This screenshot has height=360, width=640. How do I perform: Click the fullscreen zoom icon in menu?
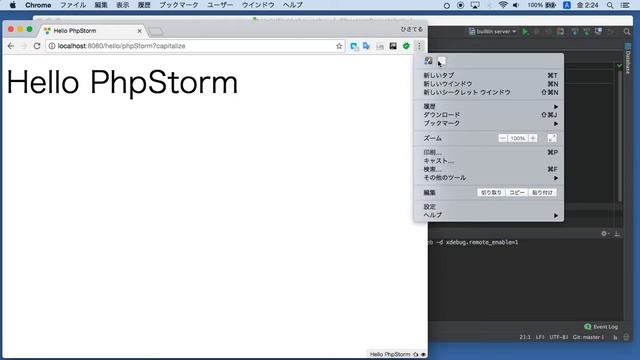(552, 138)
